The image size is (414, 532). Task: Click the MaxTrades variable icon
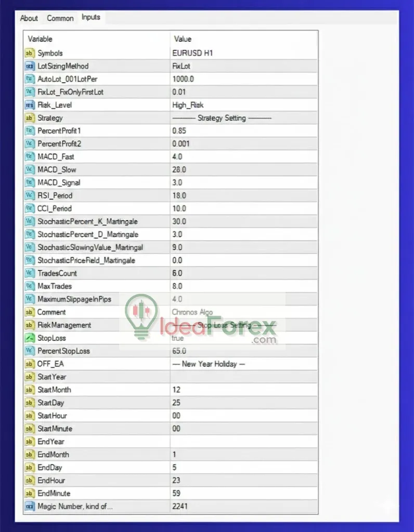click(x=30, y=286)
